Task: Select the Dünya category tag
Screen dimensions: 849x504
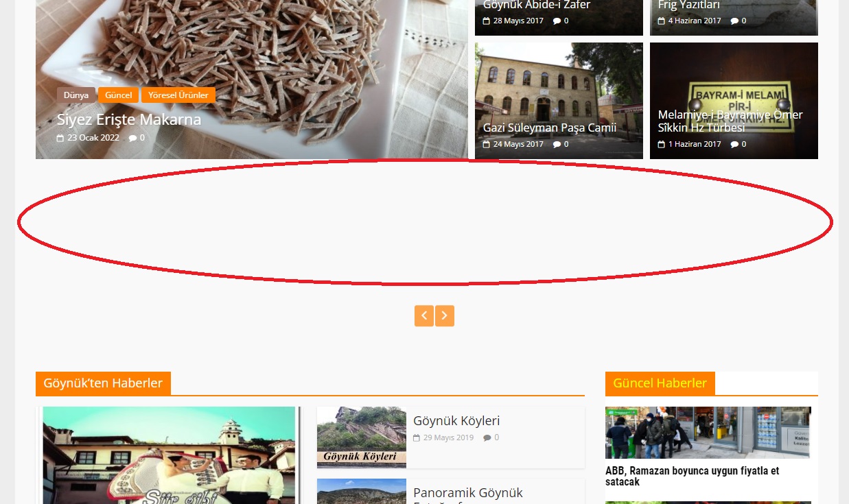Action: (76, 95)
